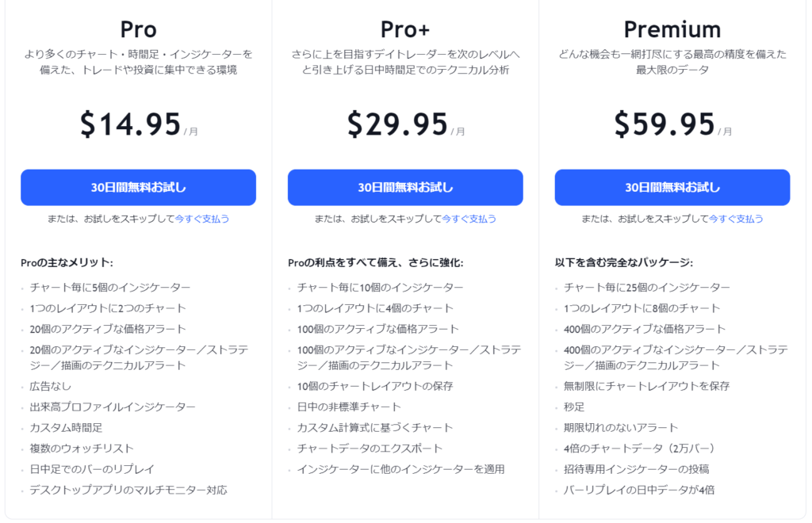Screen dimensions: 812x523
Task: Select the Pro plan heading
Action: (x=138, y=29)
